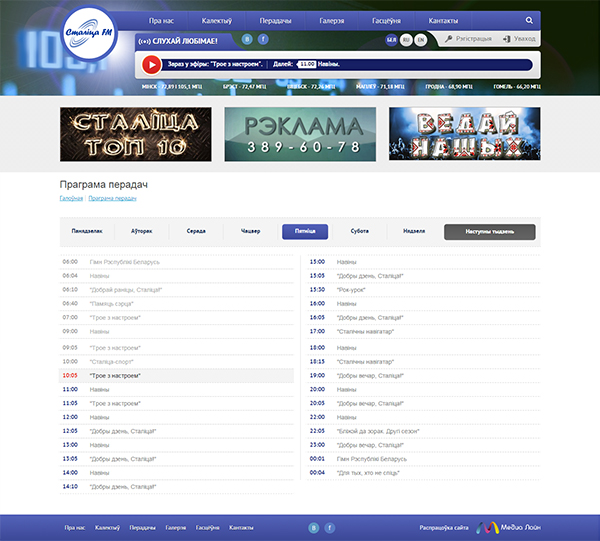Switch language to БЕЛ
The height and width of the screenshot is (541, 600).
(x=391, y=39)
